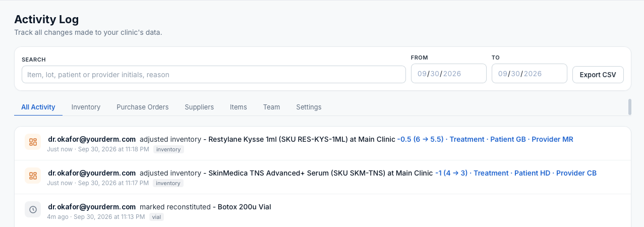
Task: Click the 'Sep 30, 2026 at 11:17 PM' timestamp
Action: click(113, 183)
